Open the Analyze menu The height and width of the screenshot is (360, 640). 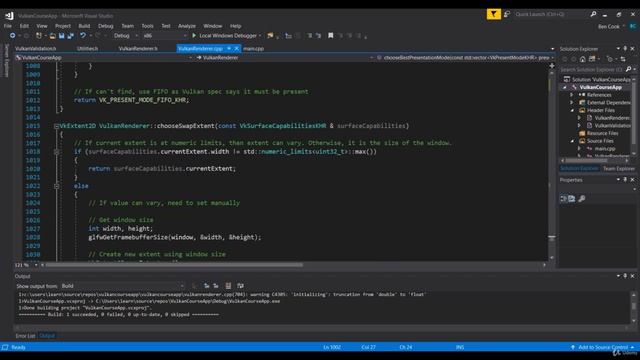[187, 26]
